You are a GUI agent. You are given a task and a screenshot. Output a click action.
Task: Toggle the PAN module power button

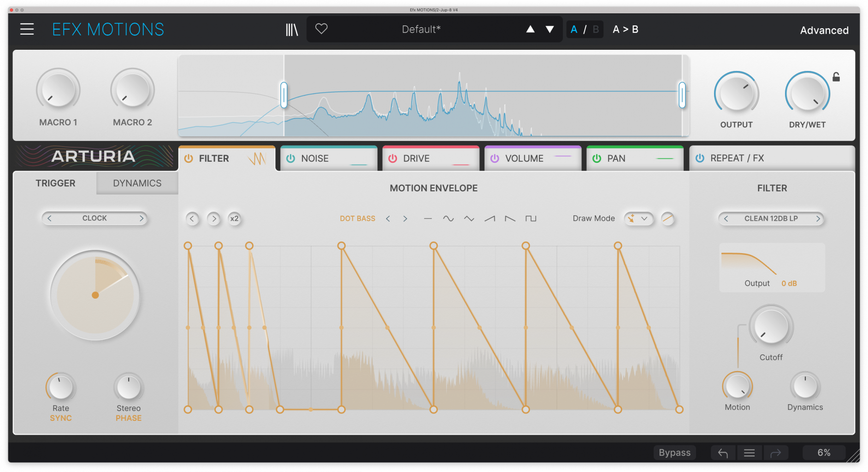pyautogui.click(x=596, y=158)
